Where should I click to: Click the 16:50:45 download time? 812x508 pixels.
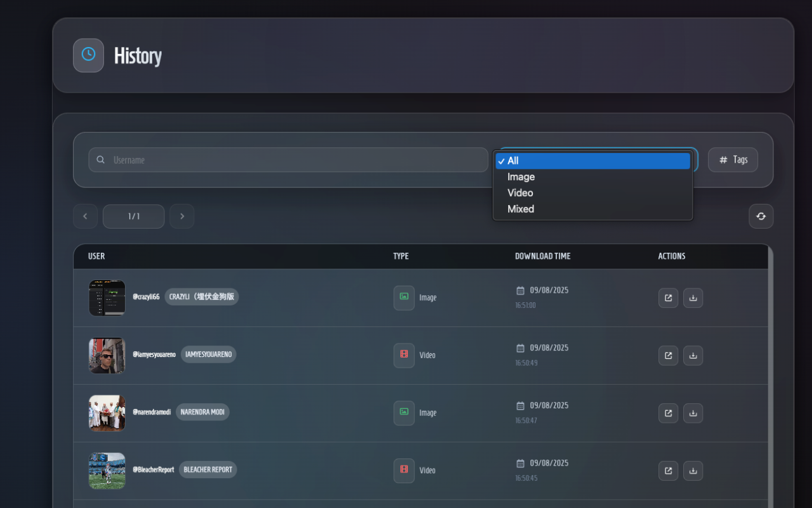[x=527, y=479]
